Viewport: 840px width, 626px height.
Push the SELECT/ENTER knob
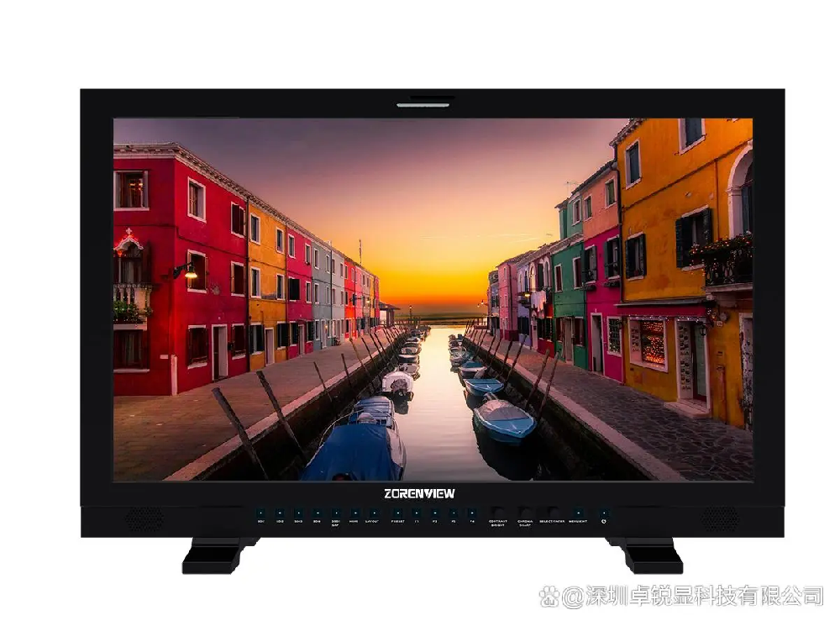pos(553,512)
